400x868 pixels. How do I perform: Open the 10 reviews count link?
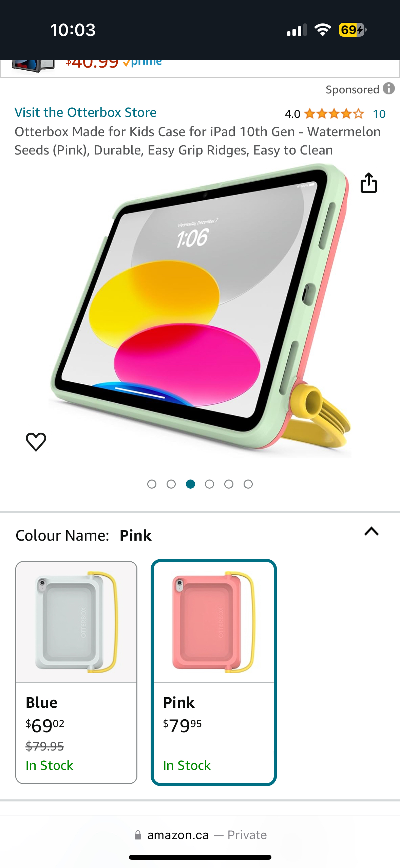[x=379, y=114]
